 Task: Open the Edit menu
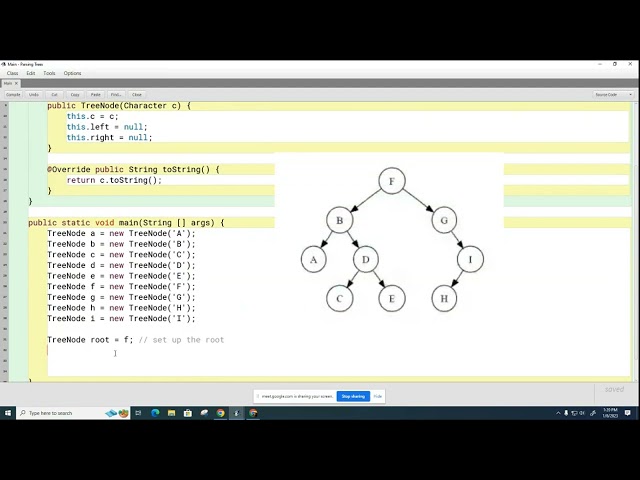tap(31, 73)
